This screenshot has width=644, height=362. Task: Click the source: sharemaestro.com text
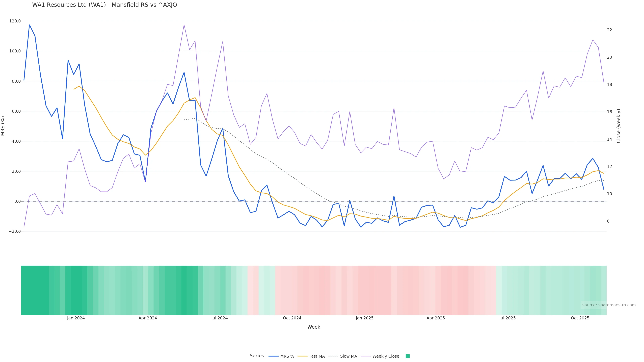(609, 305)
